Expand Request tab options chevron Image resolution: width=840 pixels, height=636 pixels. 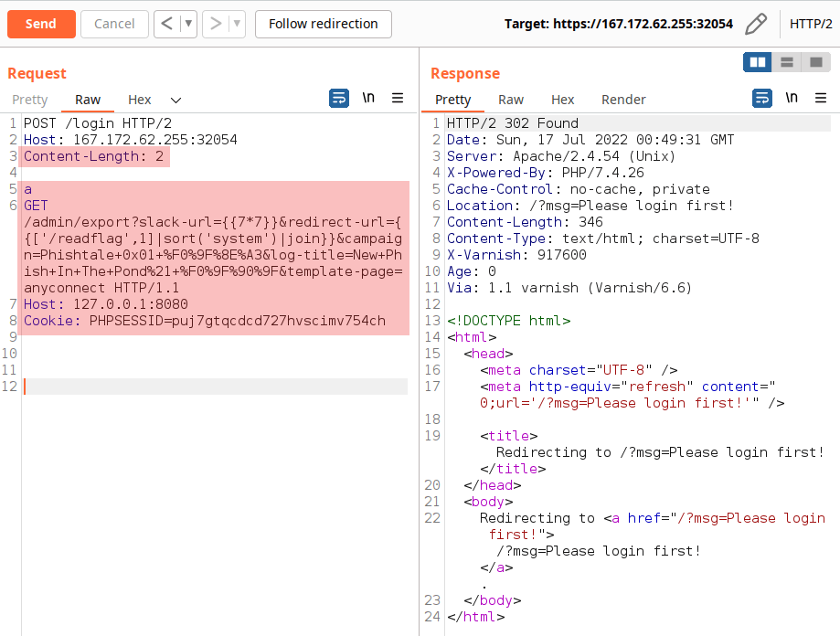tap(175, 101)
